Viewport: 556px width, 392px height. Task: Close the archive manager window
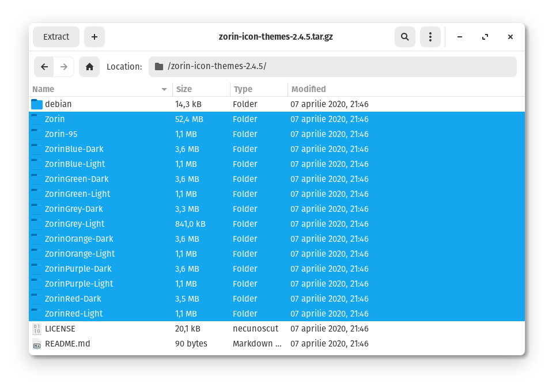(510, 37)
